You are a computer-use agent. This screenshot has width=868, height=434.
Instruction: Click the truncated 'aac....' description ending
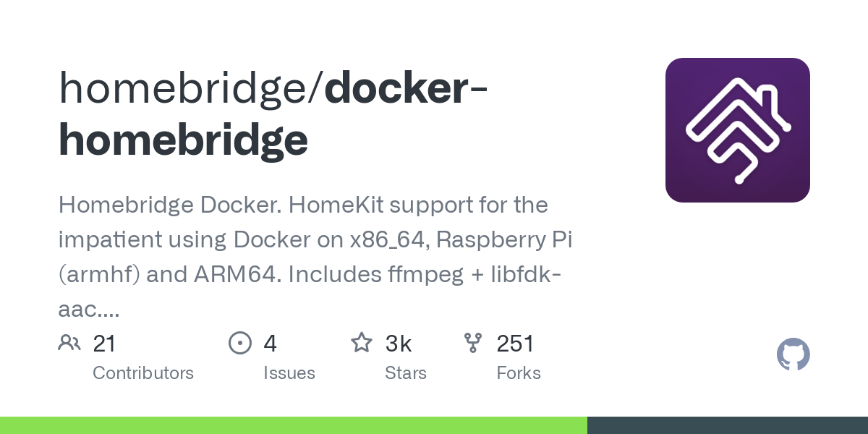(88, 310)
